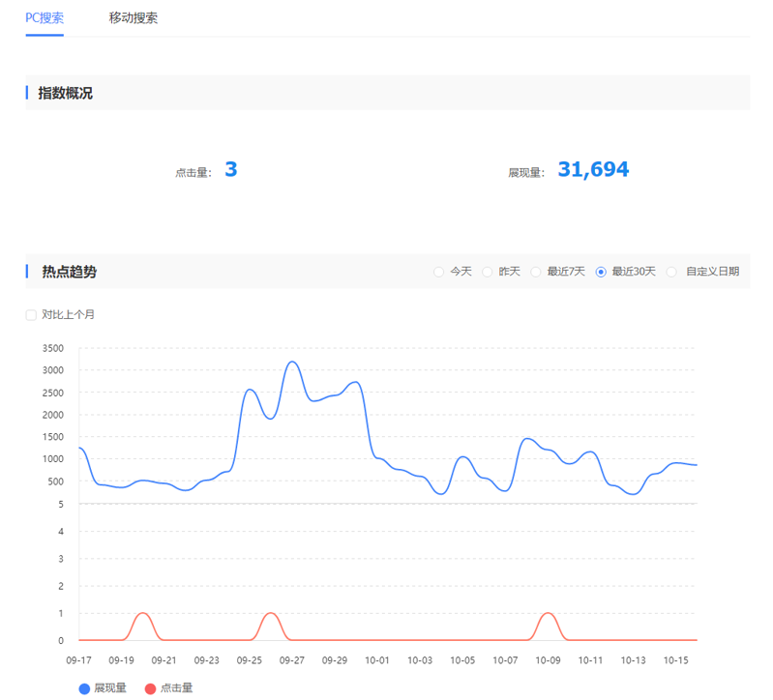Click the 点击量 legend label

tap(176, 688)
